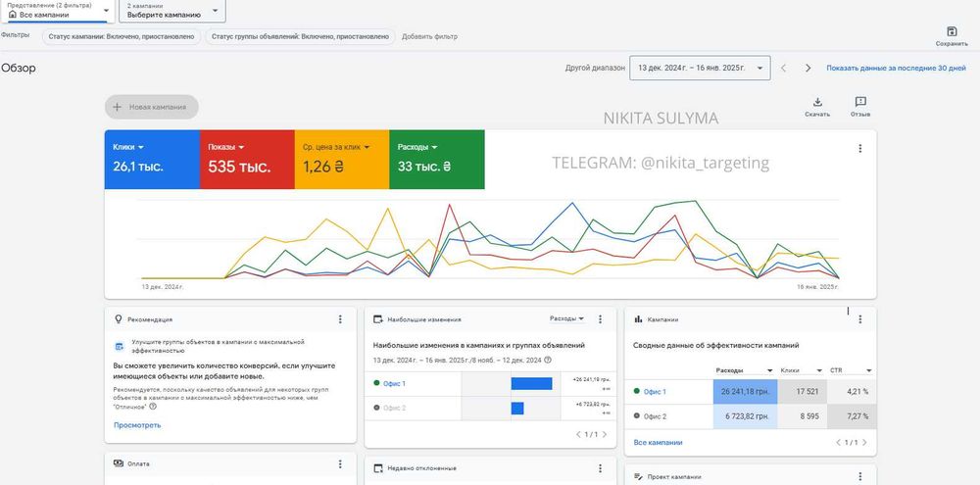Click previous page arrow in Наибольшие изменения card

[x=579, y=434]
